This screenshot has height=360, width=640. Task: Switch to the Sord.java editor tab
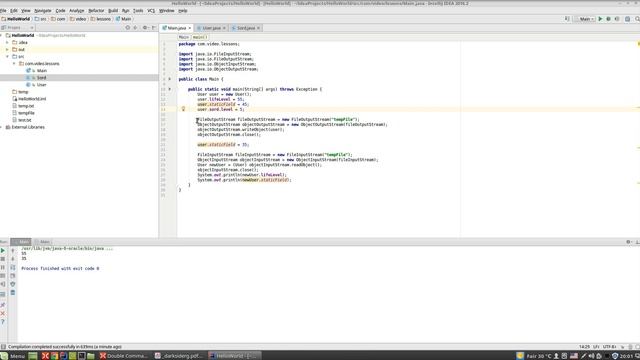coord(246,28)
